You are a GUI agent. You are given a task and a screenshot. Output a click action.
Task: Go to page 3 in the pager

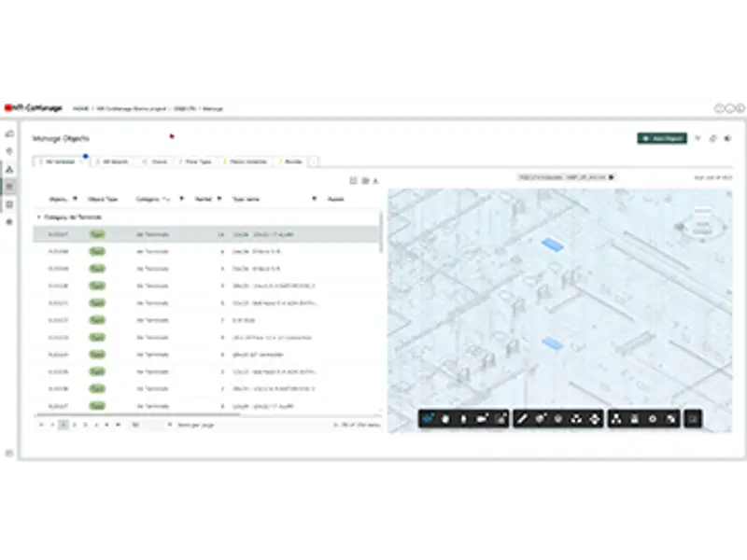click(85, 425)
